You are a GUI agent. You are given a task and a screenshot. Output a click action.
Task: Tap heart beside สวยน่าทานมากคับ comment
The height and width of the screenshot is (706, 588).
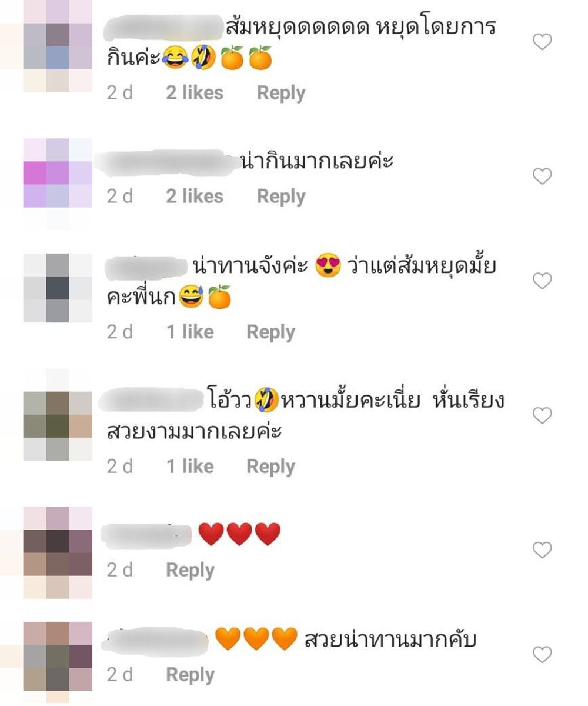pos(542,654)
